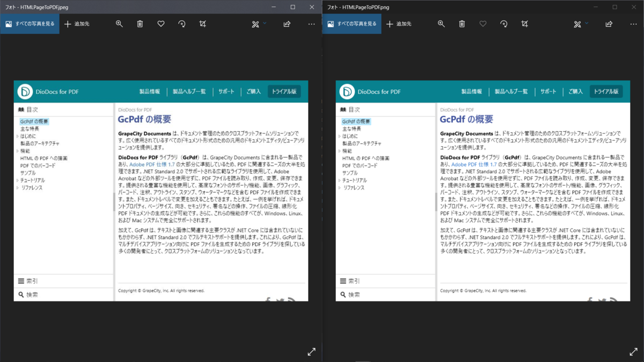Click 追加先 button in jpeg window
644x362 pixels.
coord(77,24)
